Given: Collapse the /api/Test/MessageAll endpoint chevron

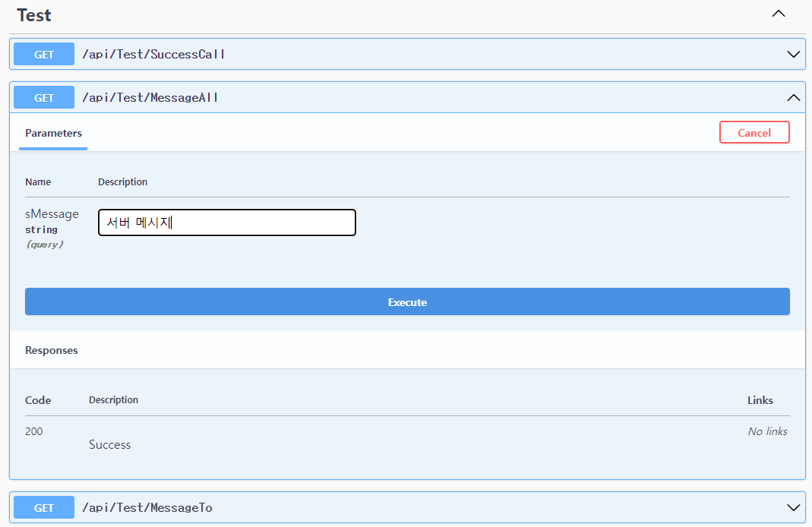Looking at the screenshot, I should (792, 97).
